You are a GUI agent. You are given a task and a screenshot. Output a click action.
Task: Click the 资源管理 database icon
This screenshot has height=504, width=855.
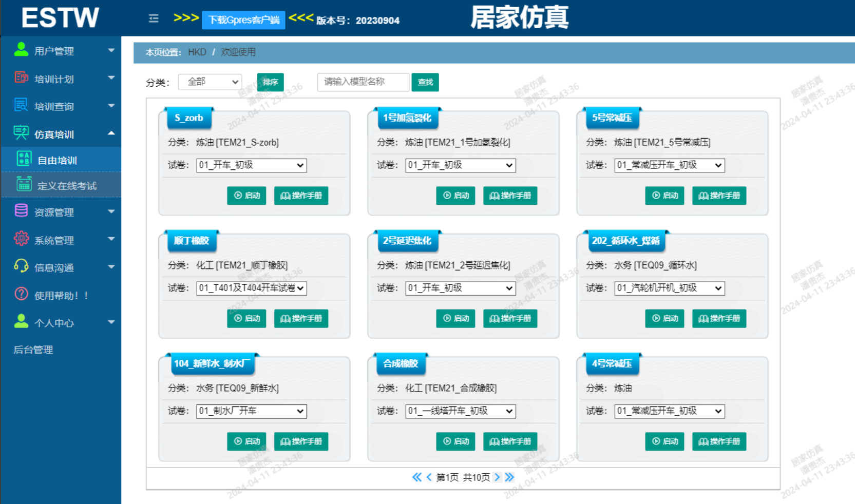coord(21,211)
